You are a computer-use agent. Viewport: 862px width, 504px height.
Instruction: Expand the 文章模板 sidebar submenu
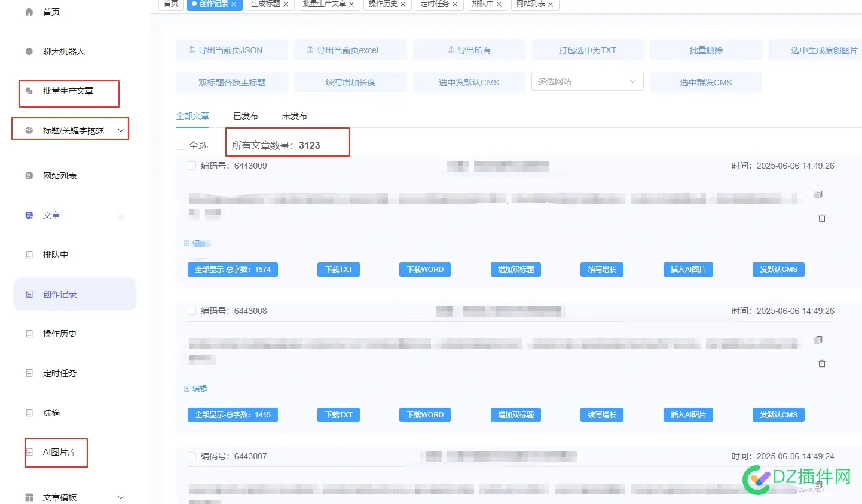[x=120, y=497]
